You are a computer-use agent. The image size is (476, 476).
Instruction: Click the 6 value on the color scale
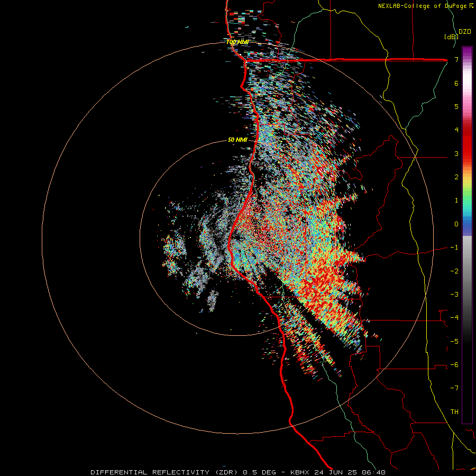456,83
